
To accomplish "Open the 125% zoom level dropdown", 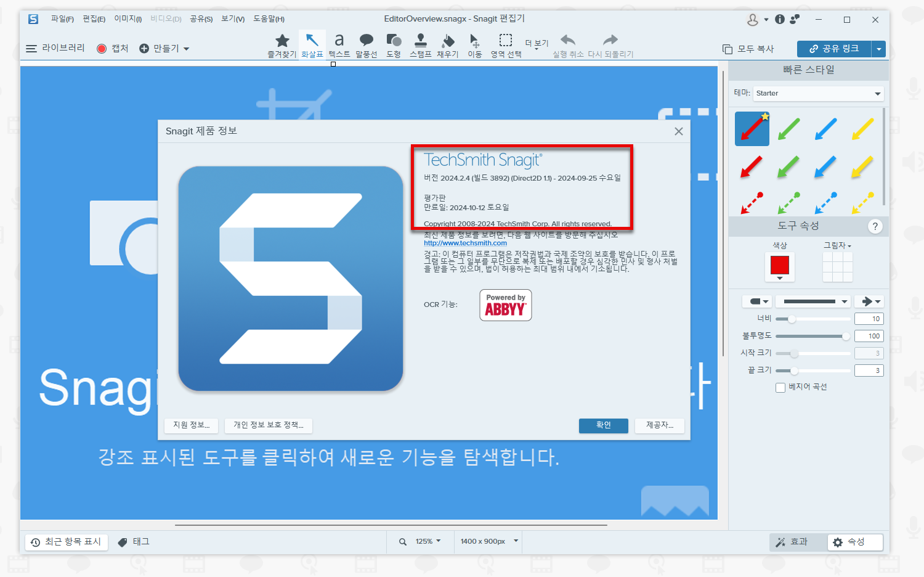I will coord(428,541).
